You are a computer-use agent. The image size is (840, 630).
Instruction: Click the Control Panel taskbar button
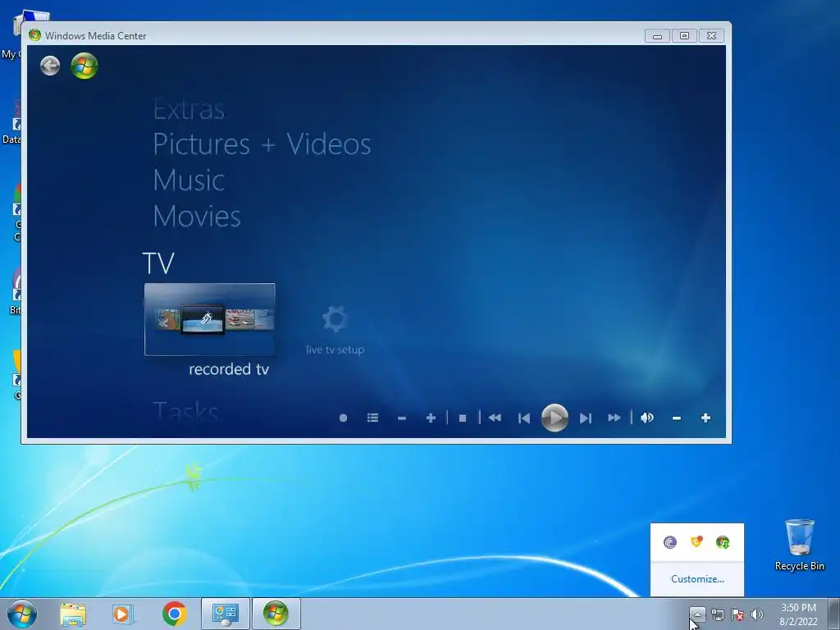tap(226, 614)
